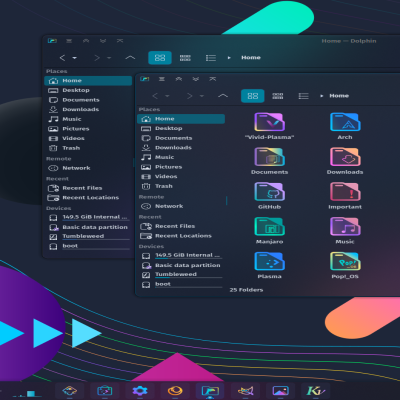Open Desktop place in rear window sidebar
The image size is (400, 400).
pos(88,90)
